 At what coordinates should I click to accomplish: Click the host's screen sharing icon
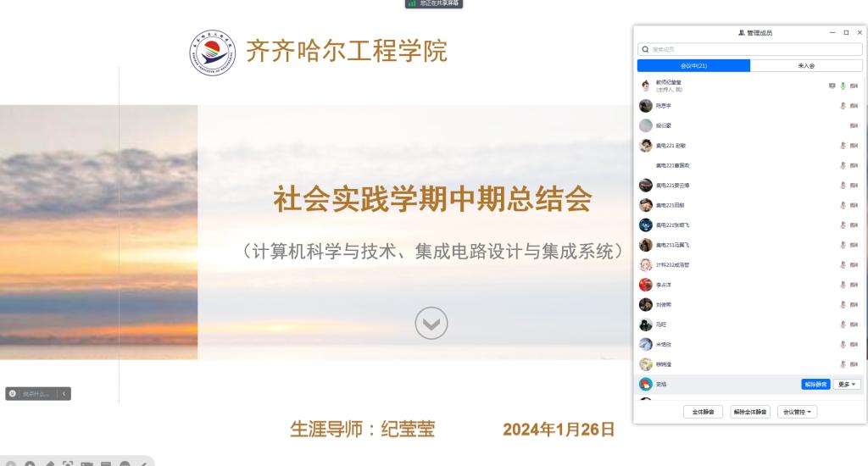point(832,86)
